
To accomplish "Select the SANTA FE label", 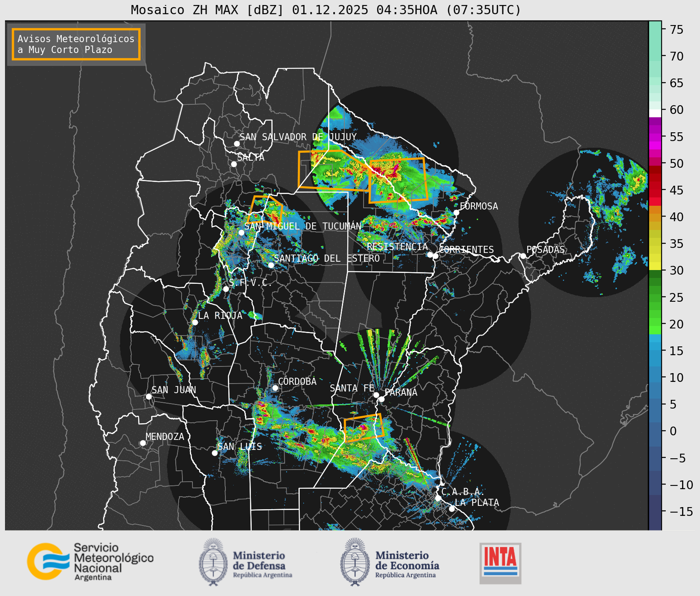I will [x=352, y=388].
